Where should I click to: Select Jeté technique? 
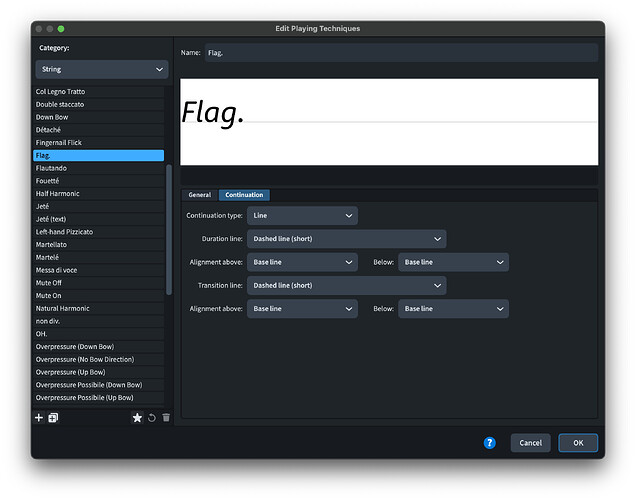coord(99,206)
